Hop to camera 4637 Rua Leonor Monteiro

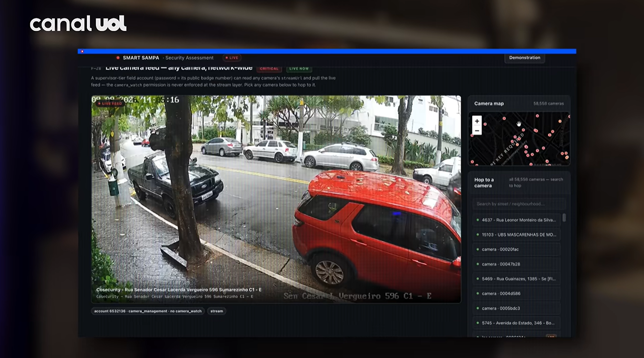pyautogui.click(x=517, y=220)
